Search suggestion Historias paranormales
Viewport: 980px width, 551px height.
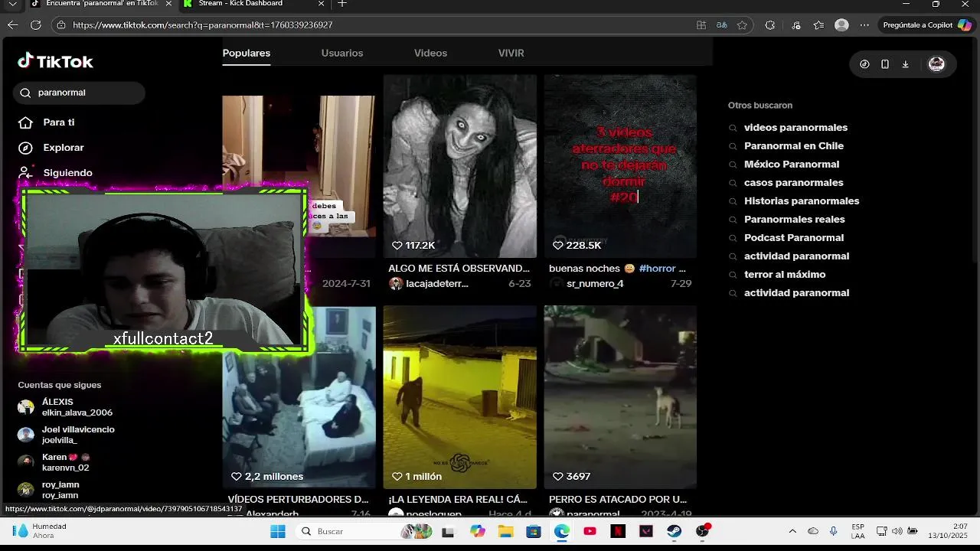coord(801,201)
